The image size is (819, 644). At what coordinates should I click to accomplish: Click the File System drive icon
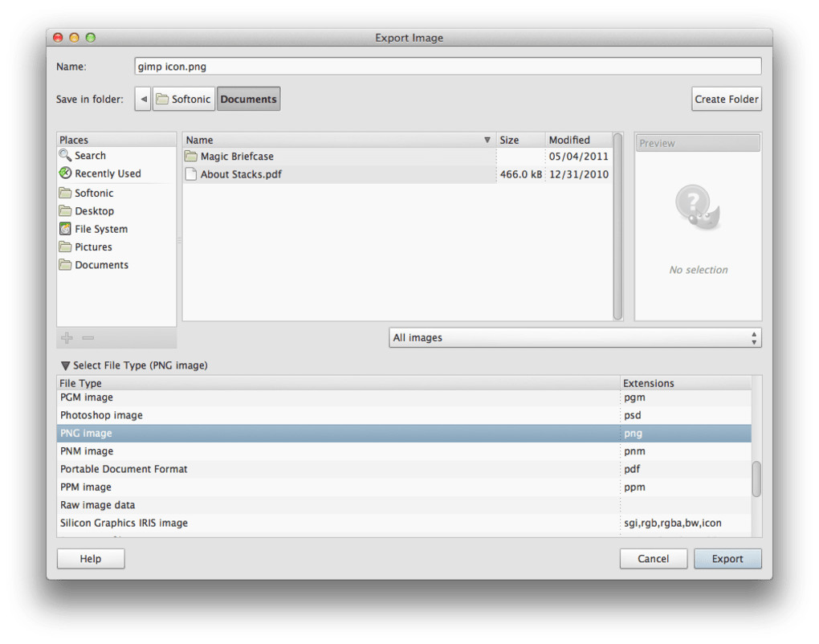(x=65, y=229)
